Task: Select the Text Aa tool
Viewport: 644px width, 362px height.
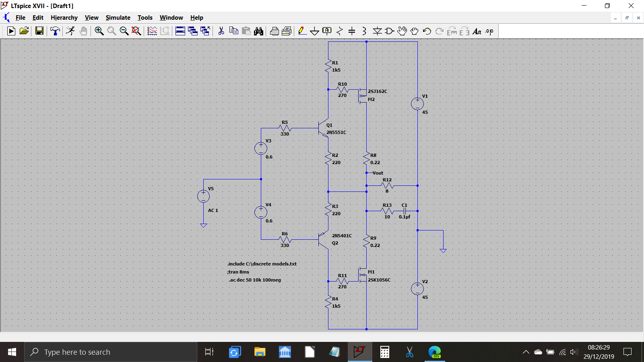Action: click(477, 31)
